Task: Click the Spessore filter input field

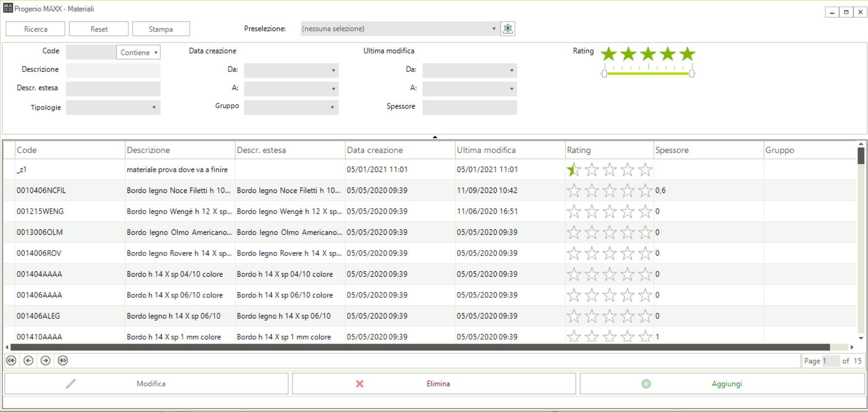Action: pos(470,107)
